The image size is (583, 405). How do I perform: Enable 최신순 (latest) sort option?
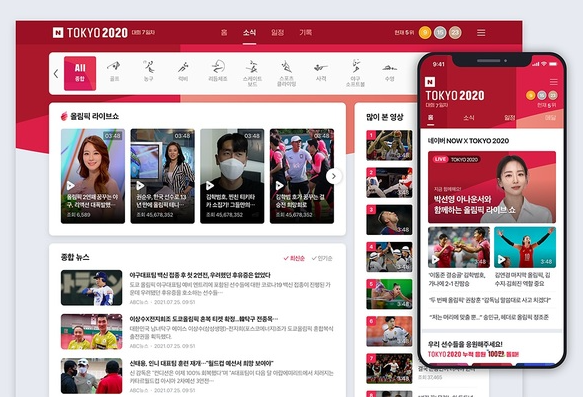pyautogui.click(x=294, y=258)
